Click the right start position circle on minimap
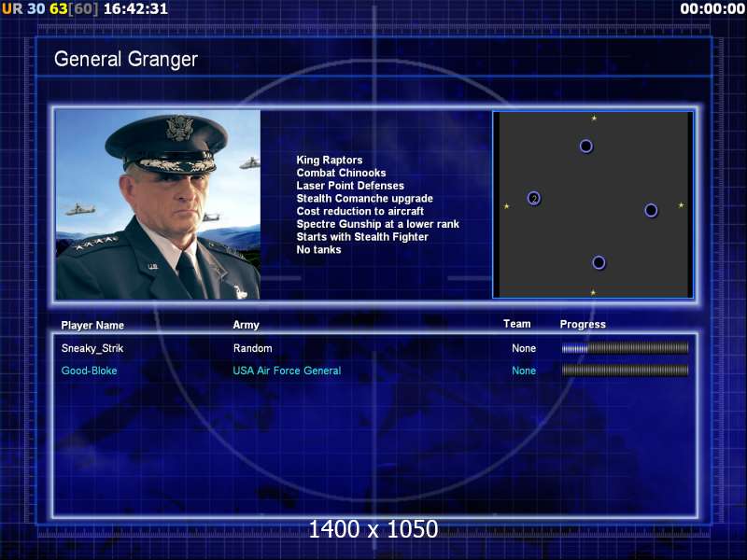 click(651, 210)
